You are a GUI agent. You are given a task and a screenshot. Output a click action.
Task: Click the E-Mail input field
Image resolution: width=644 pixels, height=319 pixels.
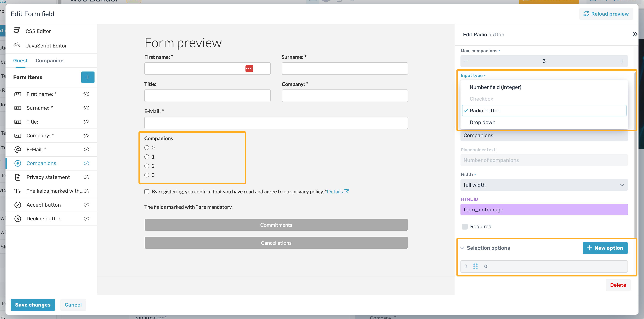pos(276,123)
